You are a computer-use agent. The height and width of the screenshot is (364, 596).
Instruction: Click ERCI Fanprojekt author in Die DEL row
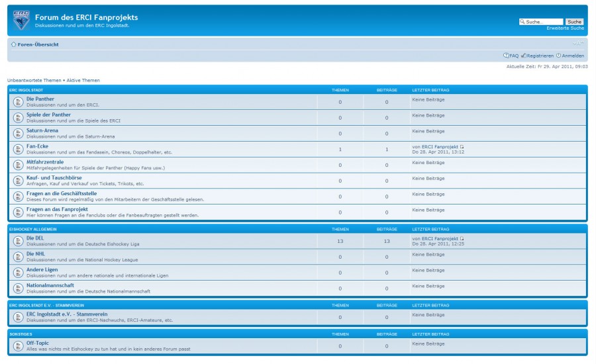[440, 239]
